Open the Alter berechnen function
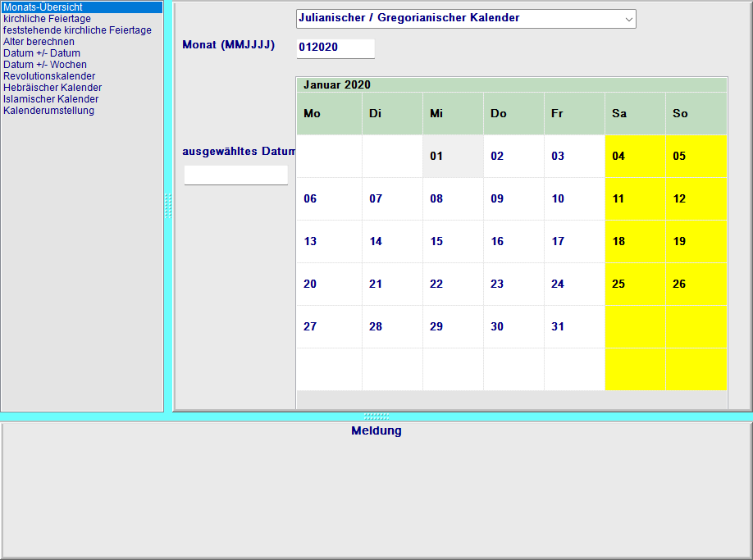753x560 pixels. (x=39, y=42)
